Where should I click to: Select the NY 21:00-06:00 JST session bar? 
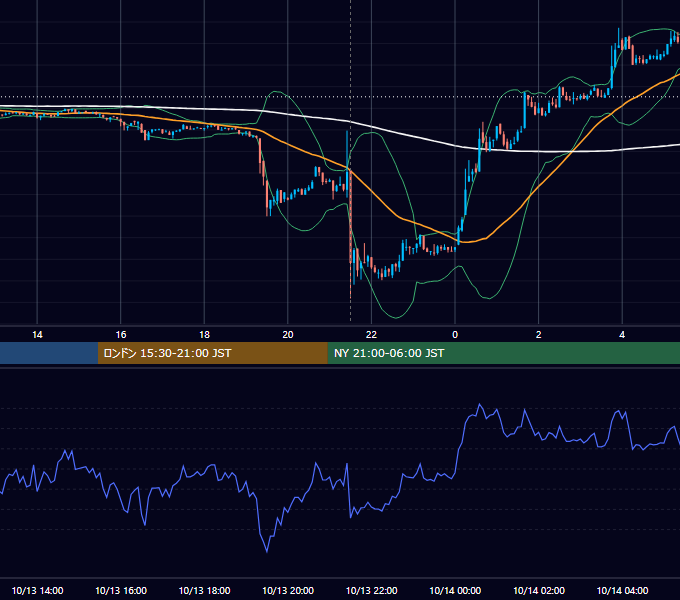pyautogui.click(x=503, y=353)
